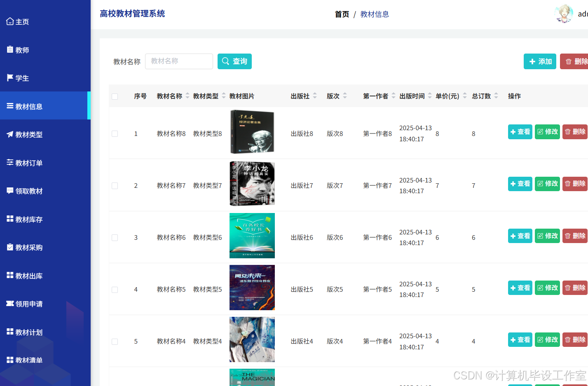Click the plus icon in 添加 button
Image resolution: width=588 pixels, height=386 pixels.
(532, 61)
